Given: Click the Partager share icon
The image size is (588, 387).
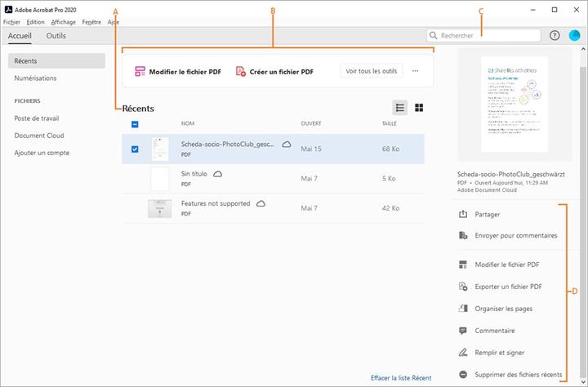Looking at the screenshot, I should [x=463, y=214].
